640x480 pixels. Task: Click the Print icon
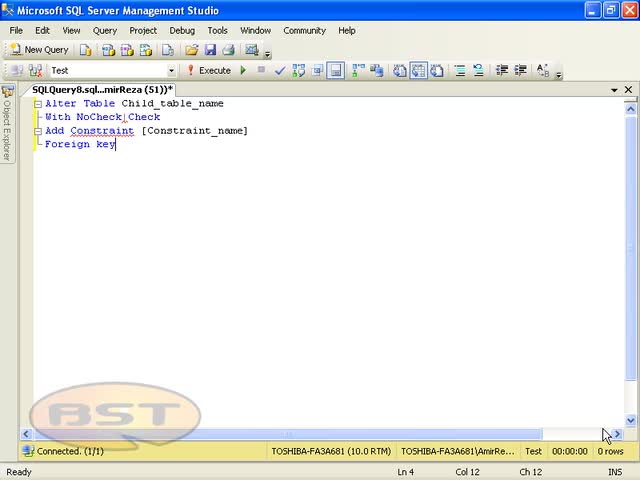(x=229, y=50)
